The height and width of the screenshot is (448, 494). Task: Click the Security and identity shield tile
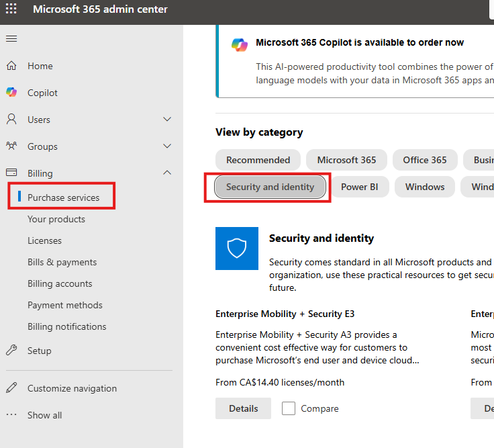tap(237, 249)
